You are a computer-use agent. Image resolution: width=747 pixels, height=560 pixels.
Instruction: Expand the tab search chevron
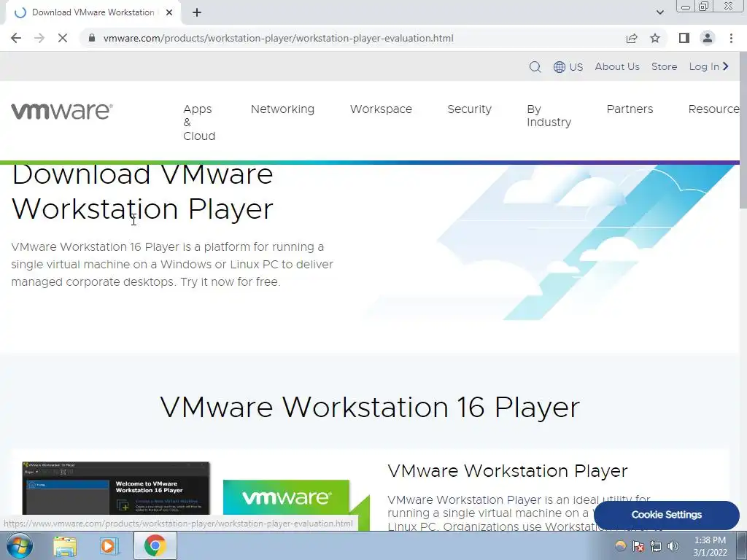(x=659, y=12)
